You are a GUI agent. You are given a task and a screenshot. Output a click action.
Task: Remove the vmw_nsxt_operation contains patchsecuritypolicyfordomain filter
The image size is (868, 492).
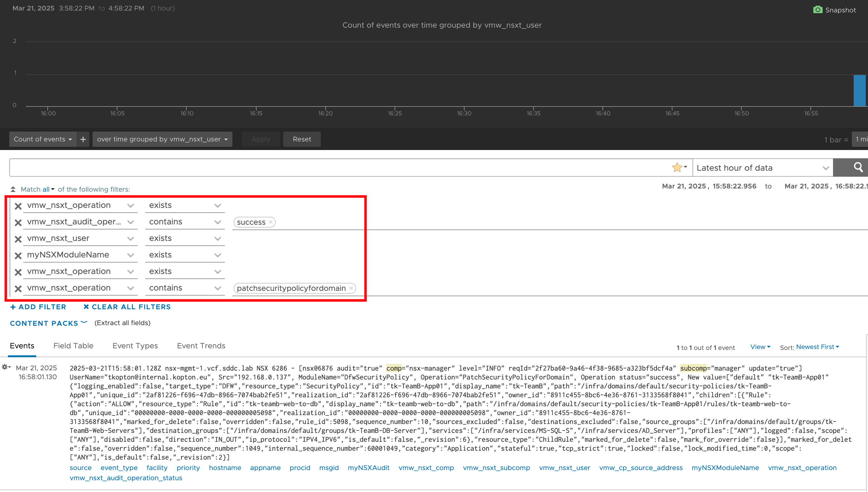coord(18,289)
